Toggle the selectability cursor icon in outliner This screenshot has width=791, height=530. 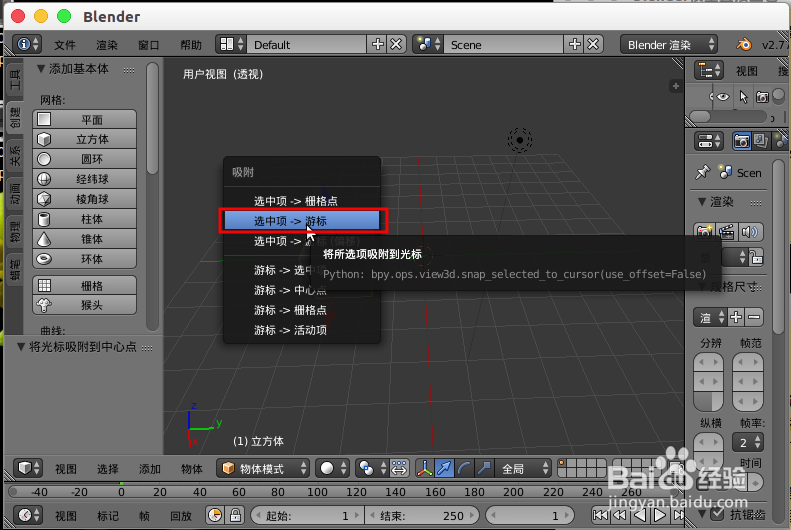coord(743,96)
